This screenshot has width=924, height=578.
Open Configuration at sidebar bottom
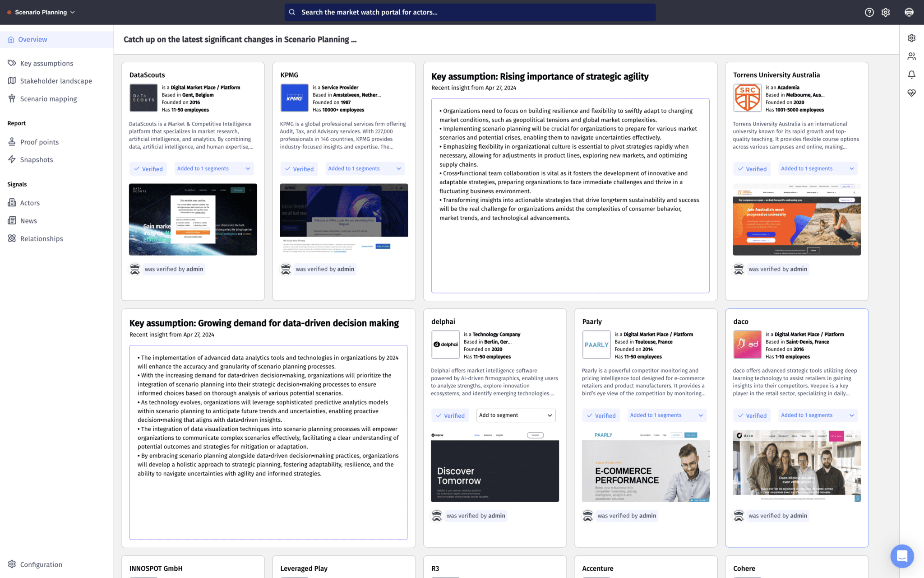coord(41,564)
